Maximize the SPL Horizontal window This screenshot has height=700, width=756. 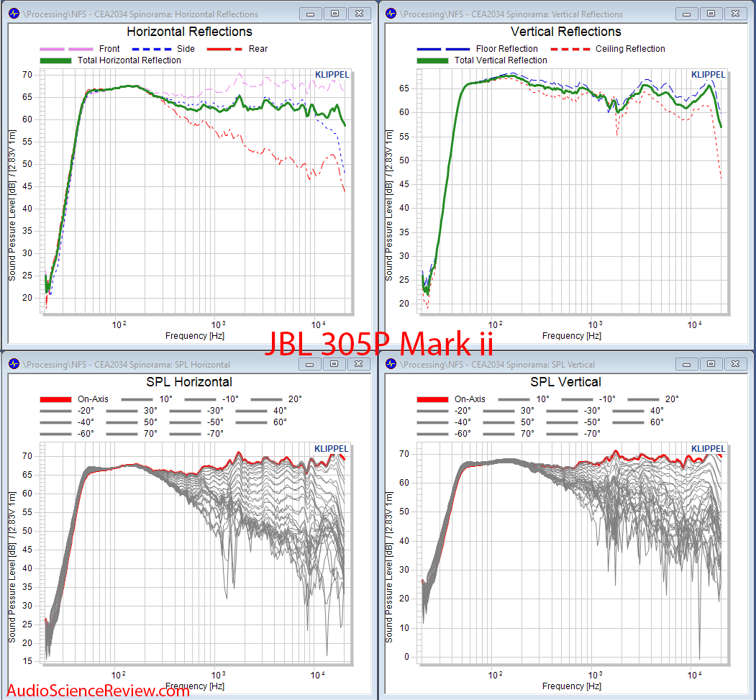click(x=334, y=364)
